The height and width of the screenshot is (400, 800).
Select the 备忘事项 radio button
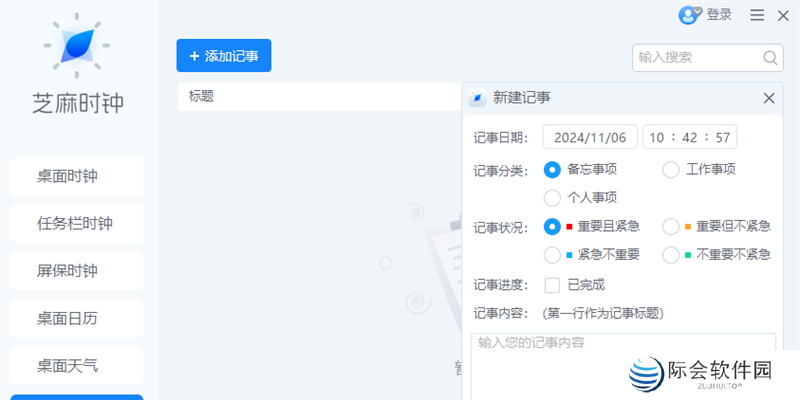[x=552, y=170]
